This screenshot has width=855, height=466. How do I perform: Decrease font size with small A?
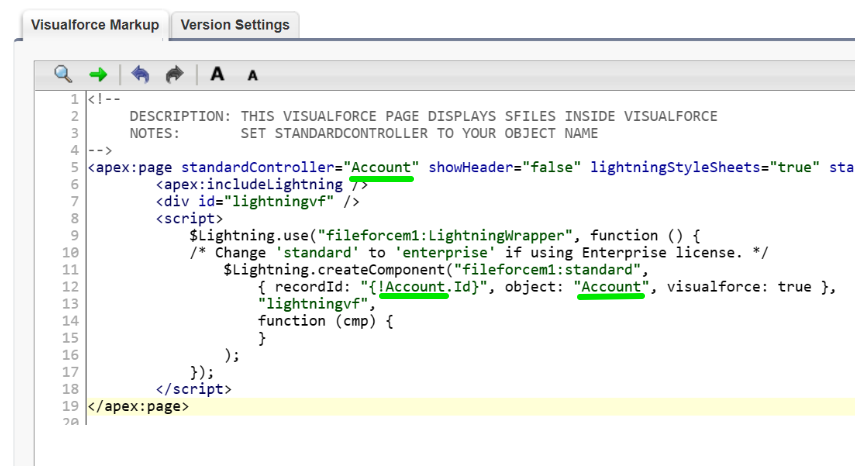[x=252, y=76]
